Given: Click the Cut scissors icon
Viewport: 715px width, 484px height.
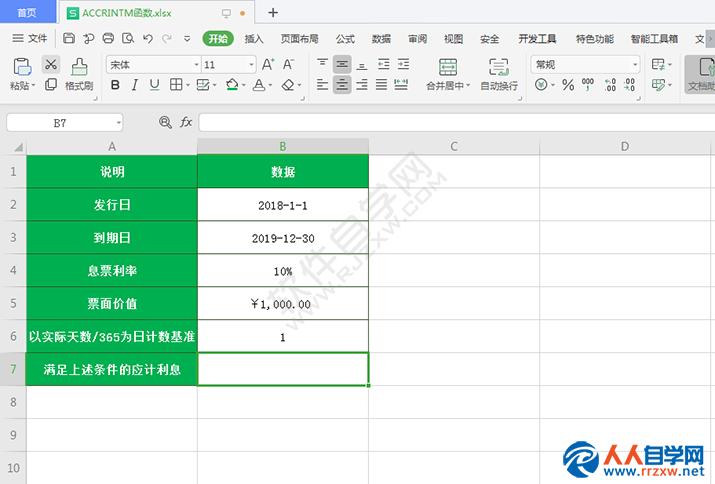Looking at the screenshot, I should [x=51, y=65].
